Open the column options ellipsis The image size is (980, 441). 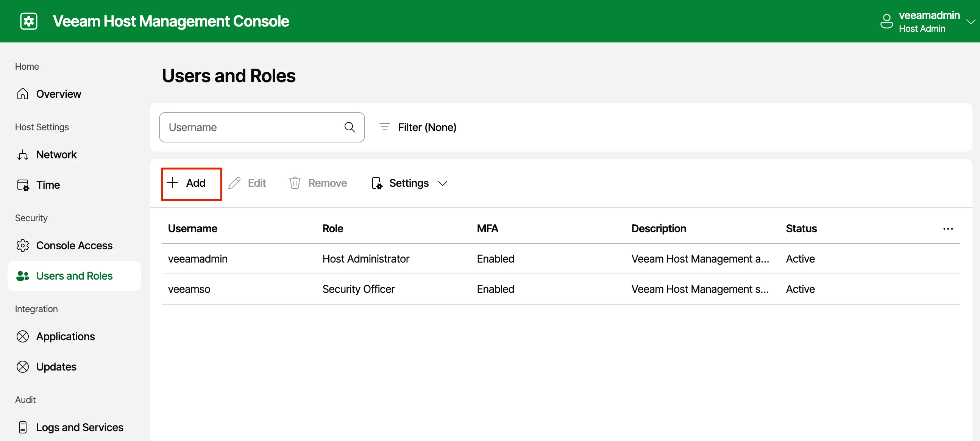(x=948, y=229)
